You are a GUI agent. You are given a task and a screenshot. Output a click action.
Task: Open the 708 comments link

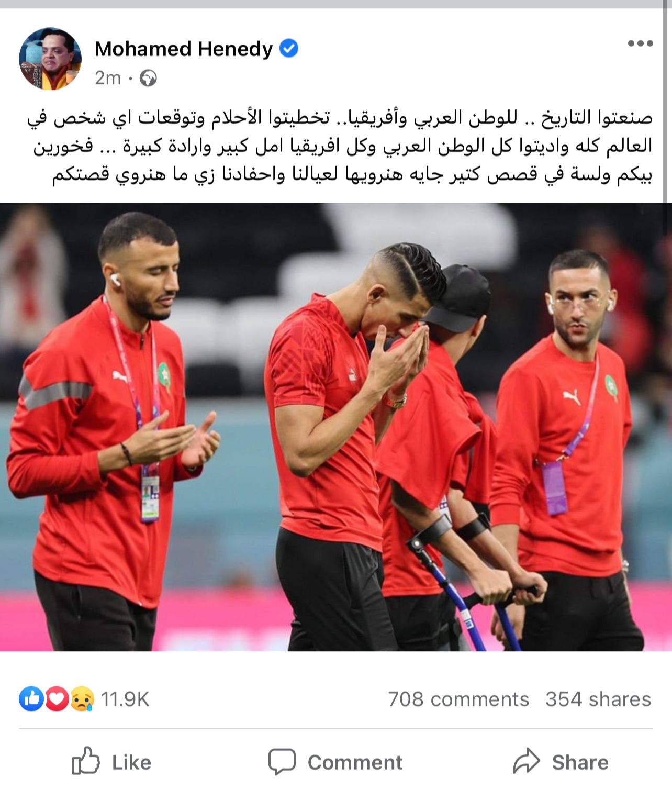[458, 699]
